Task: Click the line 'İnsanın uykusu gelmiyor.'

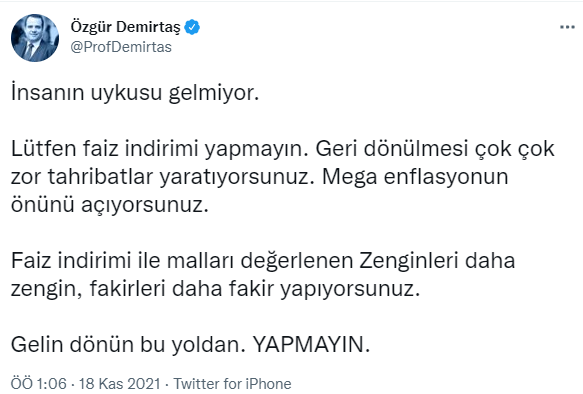Action: click(135, 93)
